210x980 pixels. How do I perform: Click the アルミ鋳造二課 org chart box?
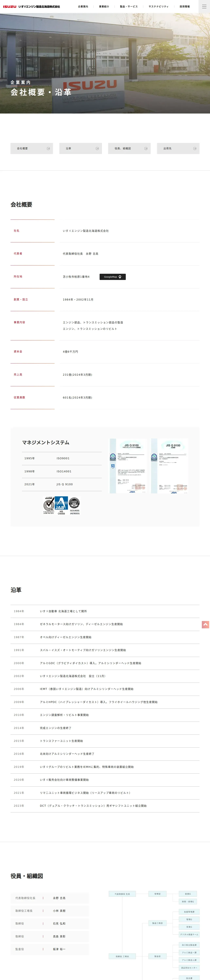click(189, 960)
